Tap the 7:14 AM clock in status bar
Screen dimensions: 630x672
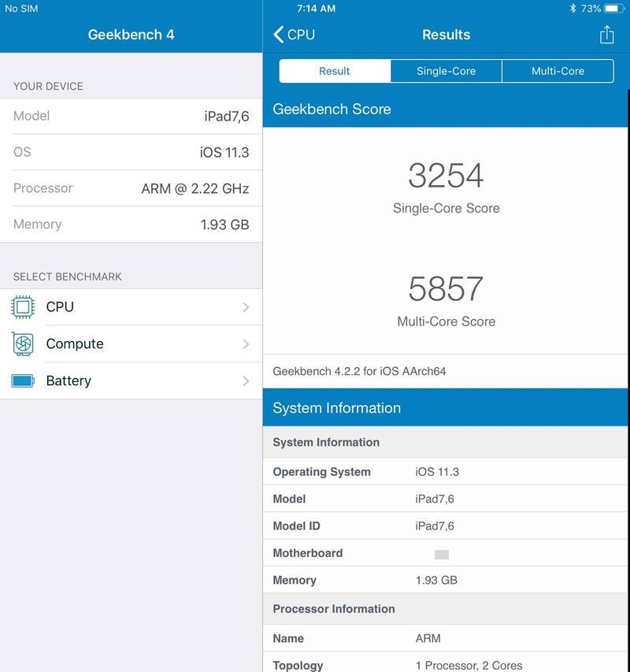pos(316,8)
